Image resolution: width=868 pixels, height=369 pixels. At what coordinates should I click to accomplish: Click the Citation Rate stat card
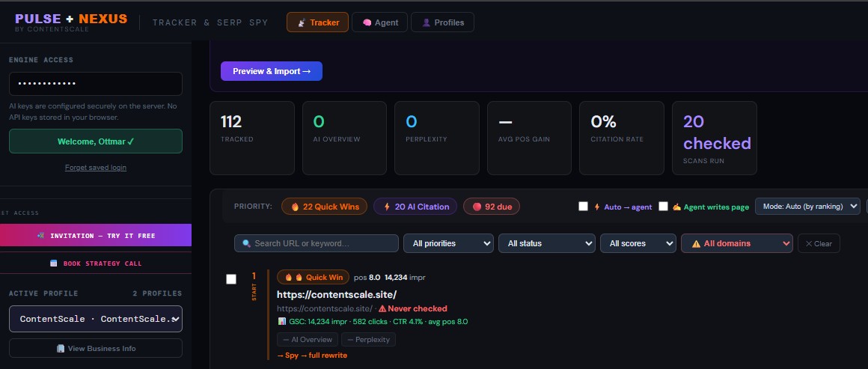click(622, 138)
